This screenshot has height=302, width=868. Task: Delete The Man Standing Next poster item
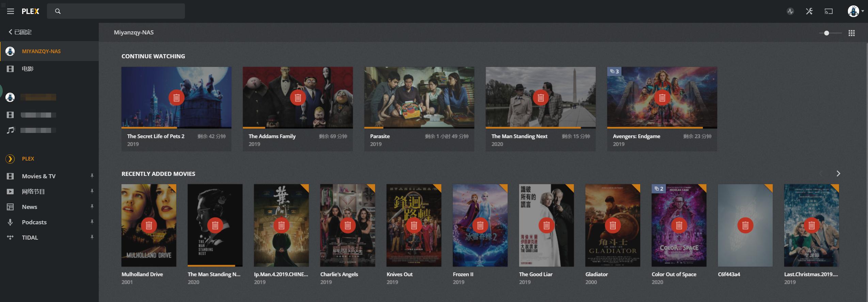tap(215, 225)
